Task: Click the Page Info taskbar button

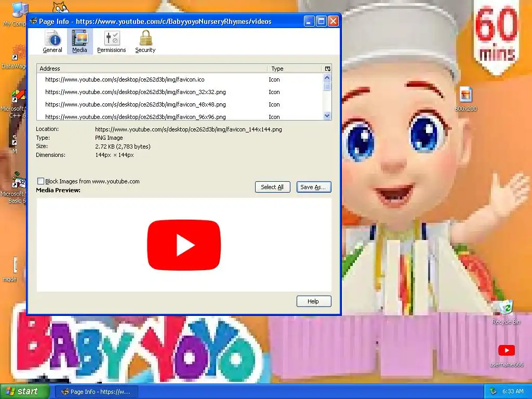Action: [96, 392]
